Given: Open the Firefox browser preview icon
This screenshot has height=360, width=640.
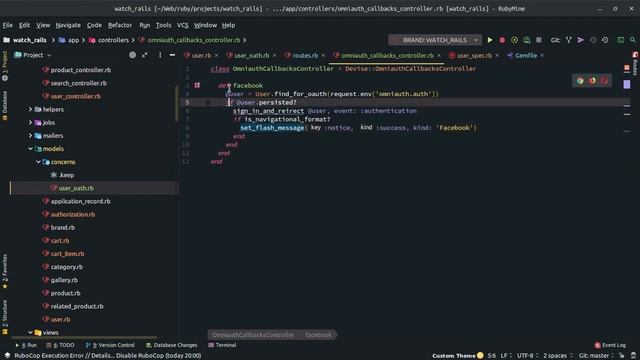Looking at the screenshot, I should click(x=592, y=81).
